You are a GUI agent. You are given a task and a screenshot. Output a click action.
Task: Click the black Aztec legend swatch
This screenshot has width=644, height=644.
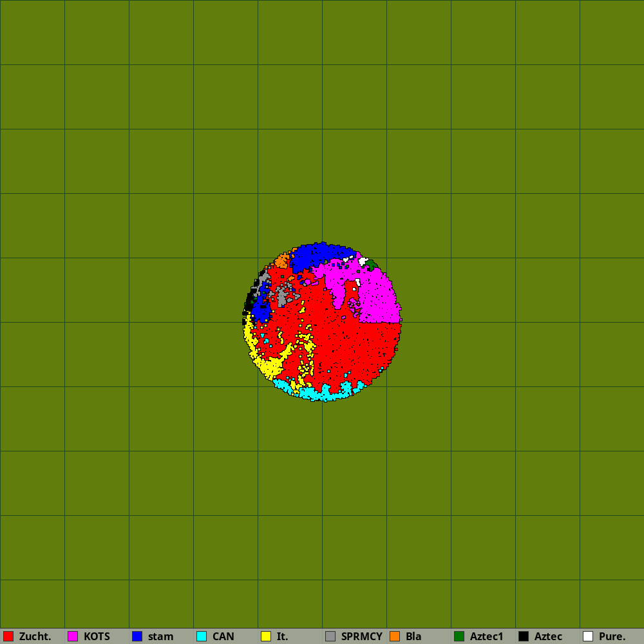[x=524, y=636]
